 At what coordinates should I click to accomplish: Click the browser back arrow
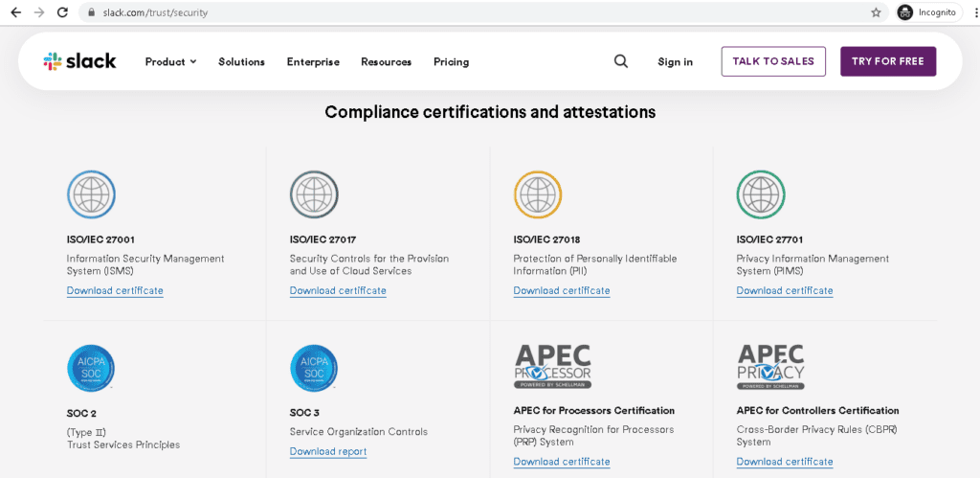click(x=16, y=12)
